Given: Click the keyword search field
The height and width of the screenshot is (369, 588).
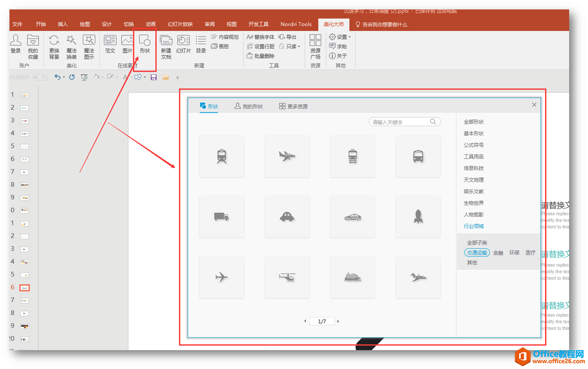Looking at the screenshot, I should 400,122.
